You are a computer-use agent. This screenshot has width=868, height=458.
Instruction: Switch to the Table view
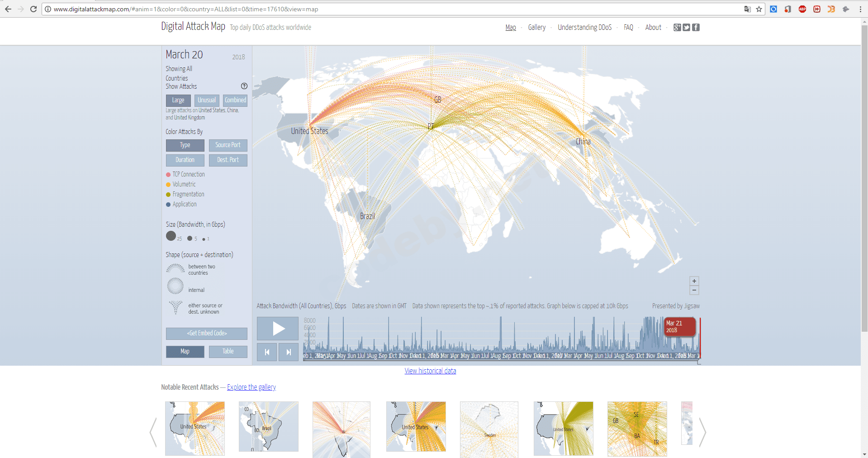click(228, 352)
